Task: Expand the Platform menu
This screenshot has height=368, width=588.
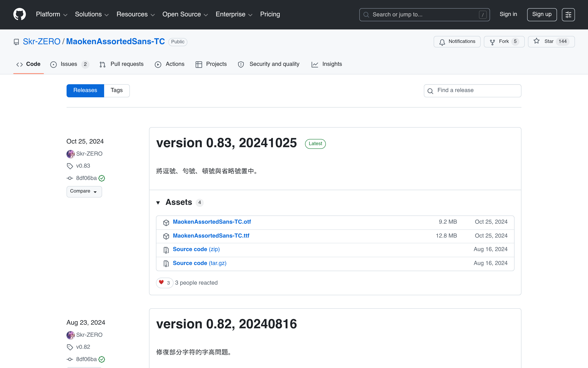Action: point(51,14)
